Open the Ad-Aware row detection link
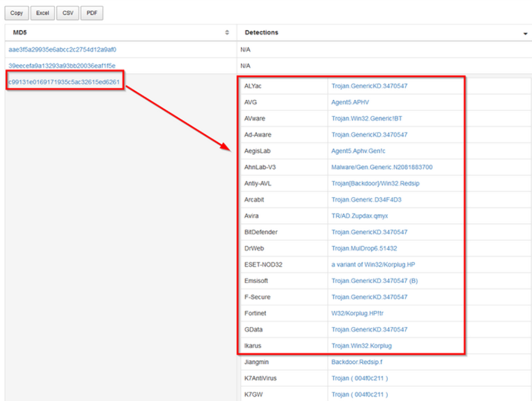532x401 pixels. [x=369, y=135]
